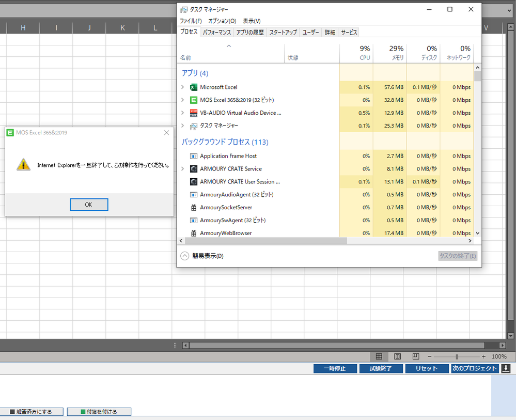Click the 一時停止 button
Viewport: 516px width, 420px height.
point(335,368)
